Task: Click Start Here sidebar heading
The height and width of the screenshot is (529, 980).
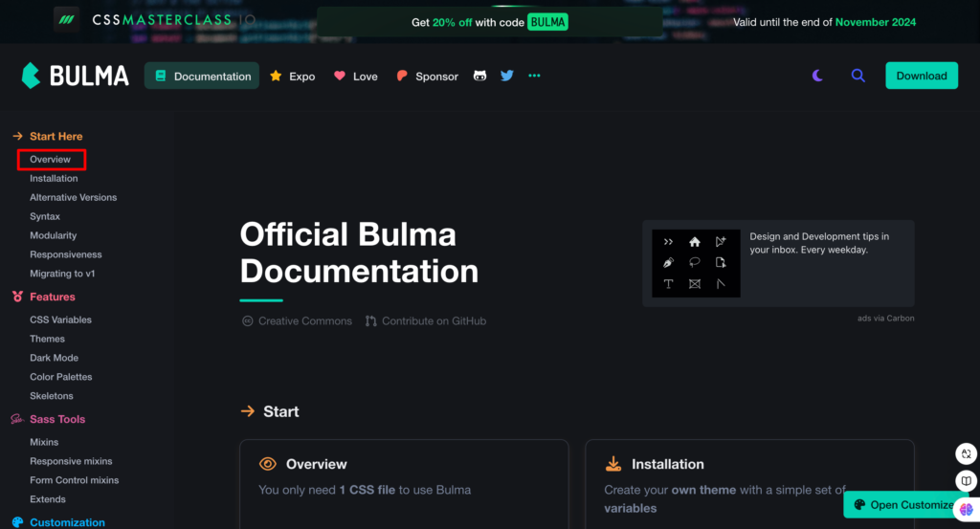Action: [56, 136]
